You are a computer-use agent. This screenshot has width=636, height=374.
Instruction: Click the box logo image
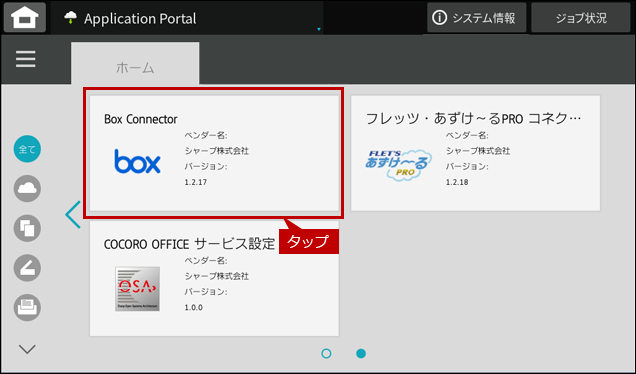tap(138, 161)
